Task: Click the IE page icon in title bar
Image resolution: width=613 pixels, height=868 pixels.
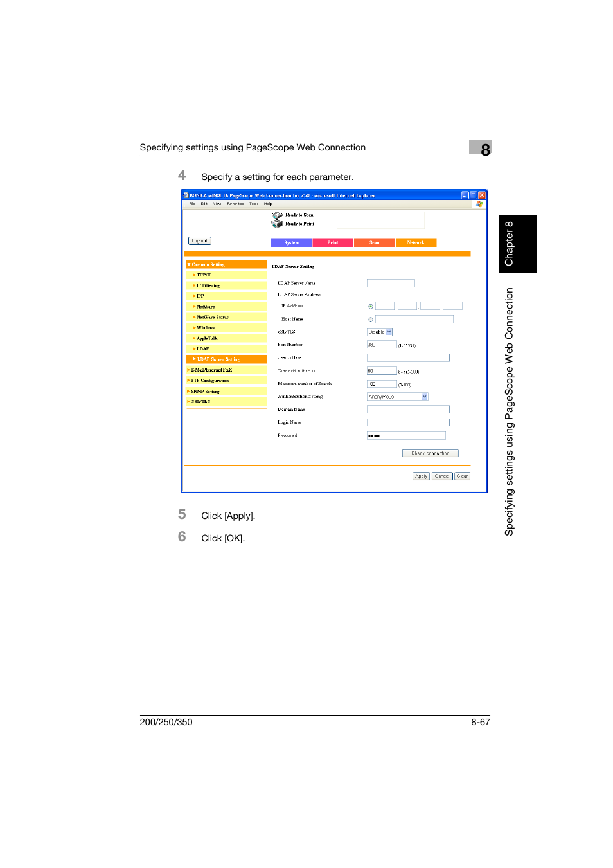Action: (186, 195)
